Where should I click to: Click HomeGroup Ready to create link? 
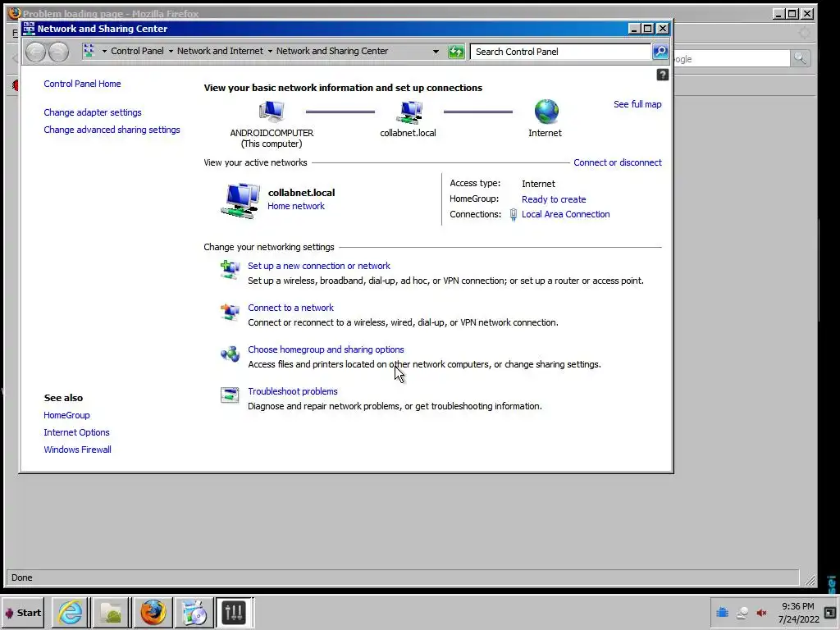554,199
